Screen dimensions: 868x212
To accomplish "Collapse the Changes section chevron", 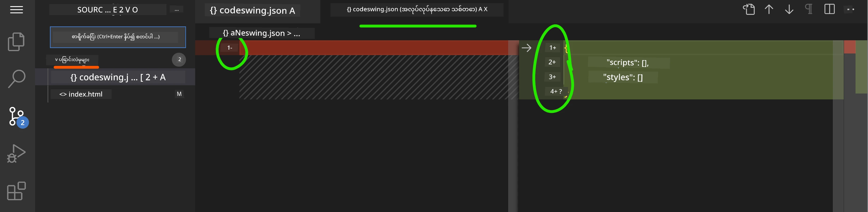I will 56,60.
